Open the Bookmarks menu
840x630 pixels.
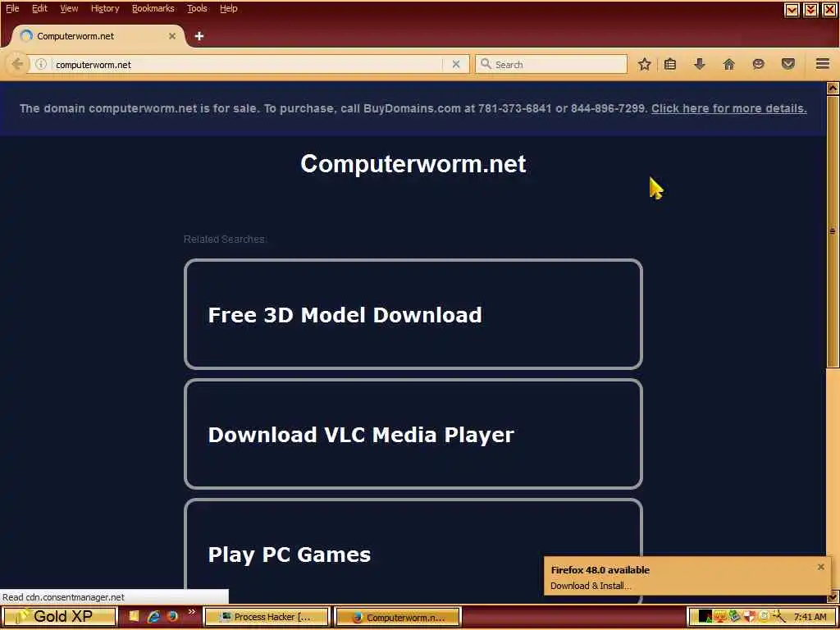tap(153, 8)
